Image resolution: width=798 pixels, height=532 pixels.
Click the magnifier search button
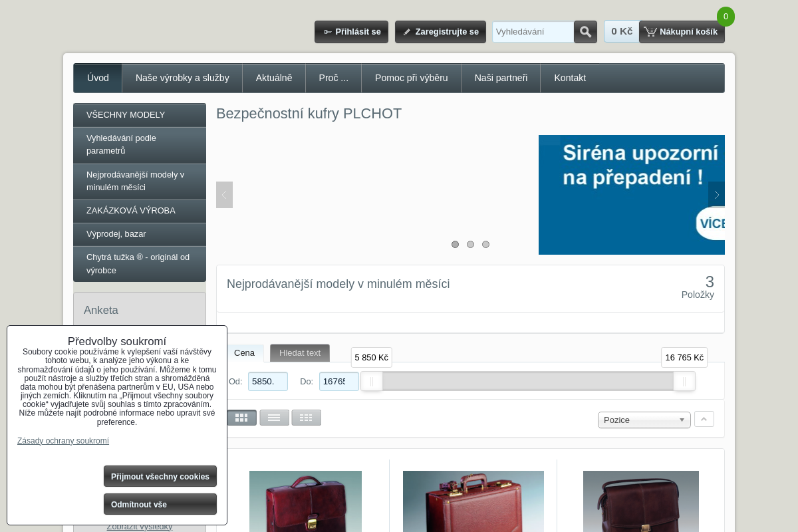585,32
